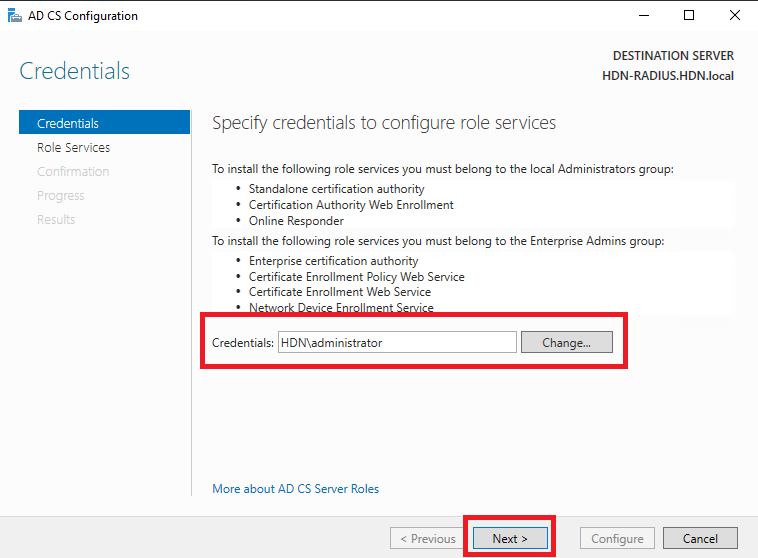The height and width of the screenshot is (558, 758).
Task: Click inside the HDN\administrator credentials field
Action: 397,342
